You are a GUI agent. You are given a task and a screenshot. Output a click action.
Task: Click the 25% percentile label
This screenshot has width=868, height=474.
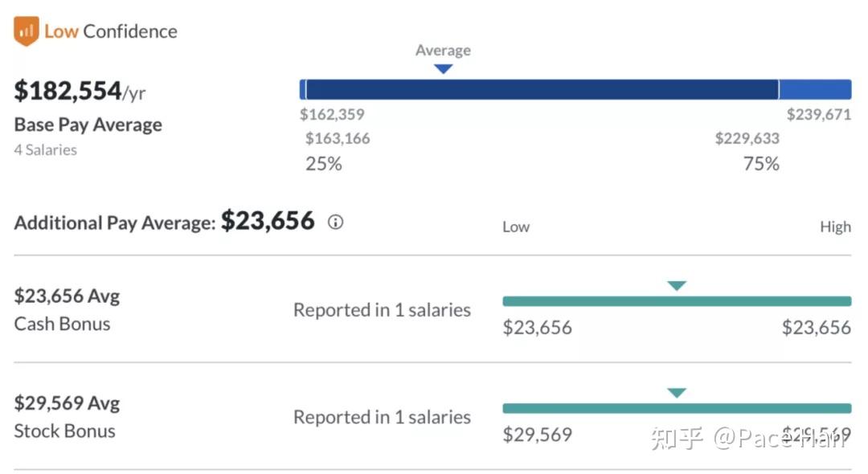tap(324, 164)
